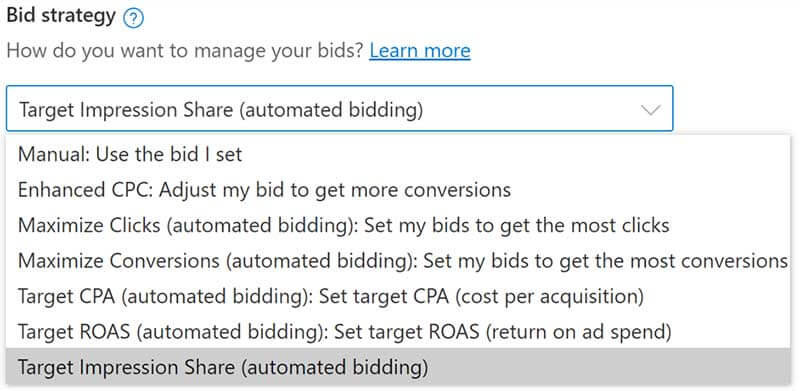
Task: Pick the option to get the most conversions
Action: click(x=398, y=261)
